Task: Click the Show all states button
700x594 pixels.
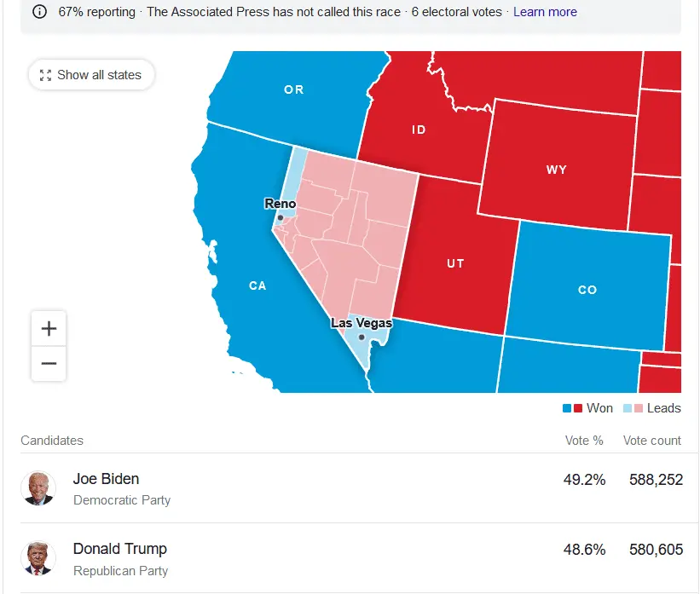Action: coord(91,75)
